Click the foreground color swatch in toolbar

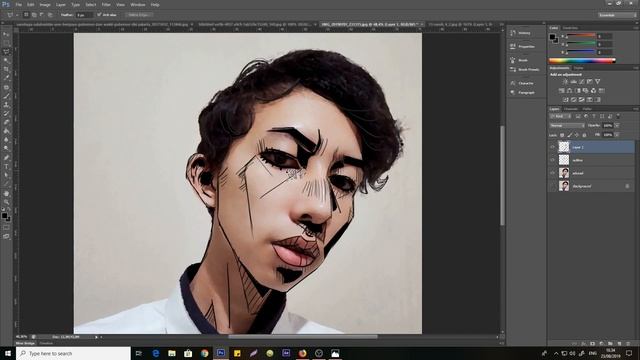[4, 216]
